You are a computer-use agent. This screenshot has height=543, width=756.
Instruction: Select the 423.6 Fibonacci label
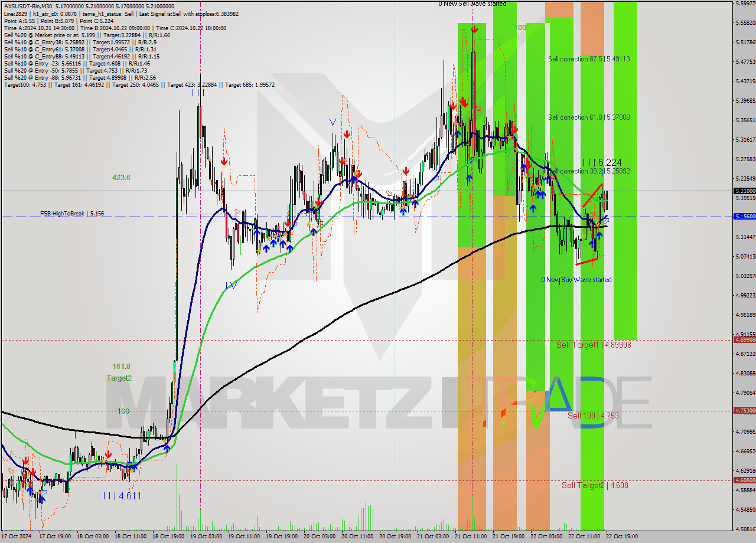tap(122, 177)
